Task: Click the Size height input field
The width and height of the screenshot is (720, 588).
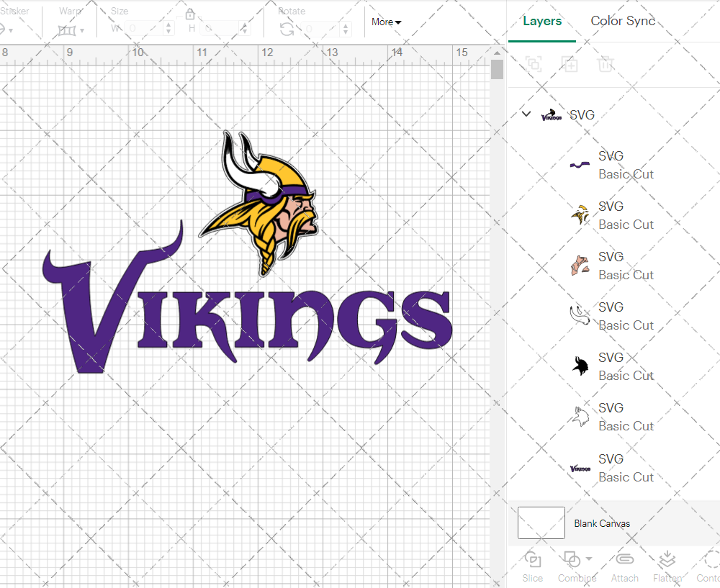Action: point(220,29)
